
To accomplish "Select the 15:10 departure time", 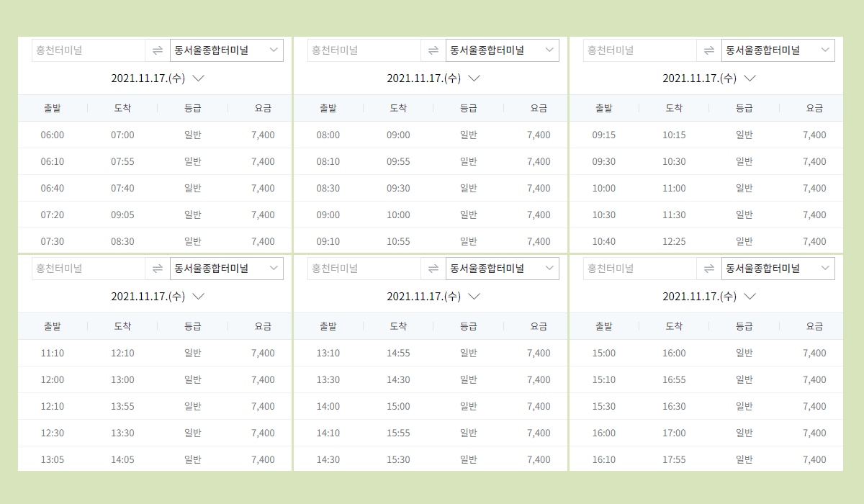I will (x=604, y=380).
